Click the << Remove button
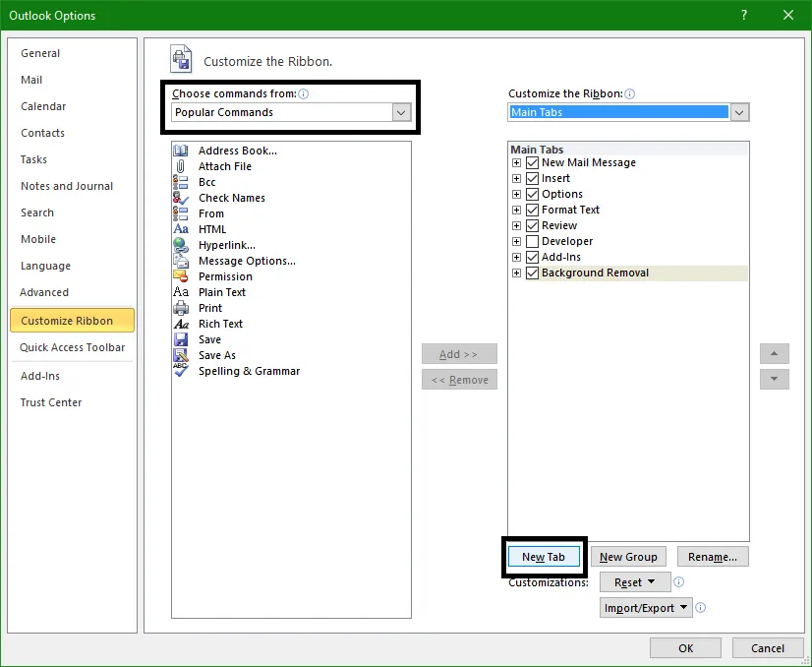 click(x=459, y=380)
